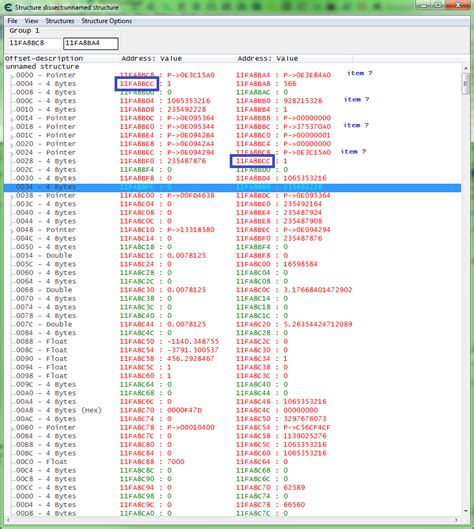Screen dimensions: 474x529
Task: Click P->13318580 pointer value
Action: coord(191,230)
